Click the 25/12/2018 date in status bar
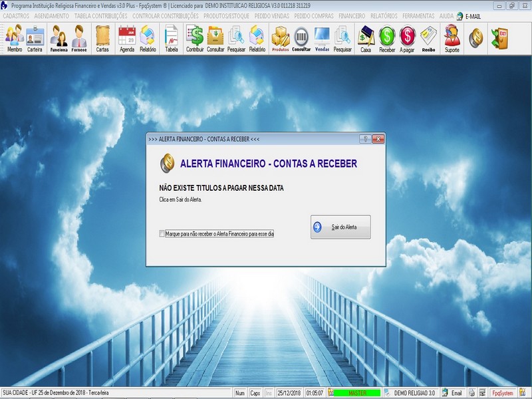The height and width of the screenshot is (399, 532). pos(289,393)
